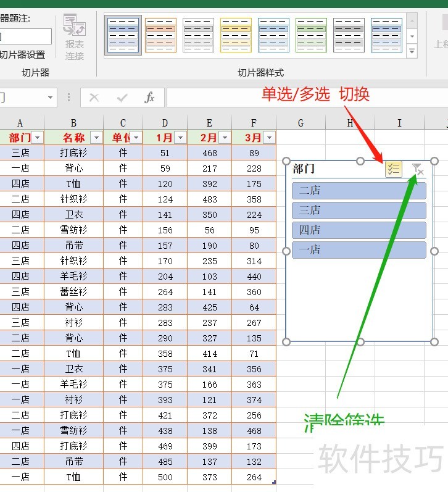Open the insert function fx button
448x492 pixels.
(x=150, y=98)
